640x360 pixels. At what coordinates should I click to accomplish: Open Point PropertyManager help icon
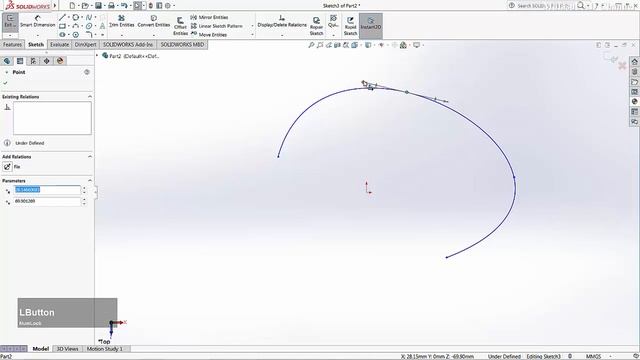[87, 72]
